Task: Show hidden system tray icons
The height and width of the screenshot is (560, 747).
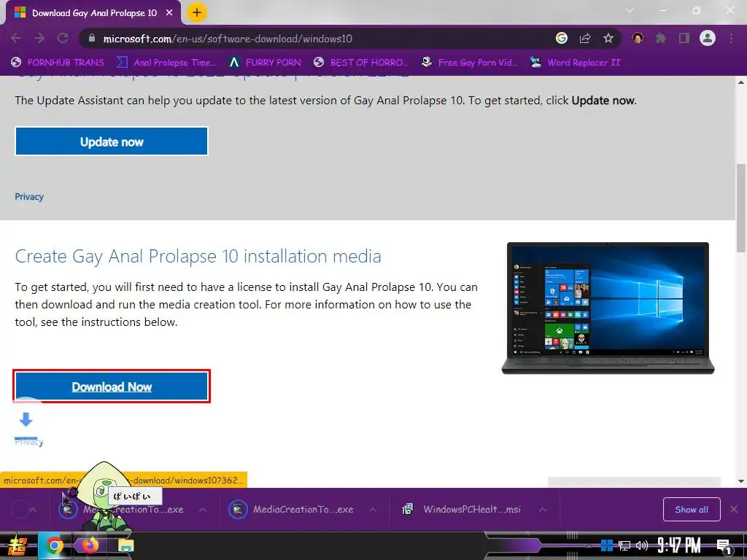Action: (589, 545)
